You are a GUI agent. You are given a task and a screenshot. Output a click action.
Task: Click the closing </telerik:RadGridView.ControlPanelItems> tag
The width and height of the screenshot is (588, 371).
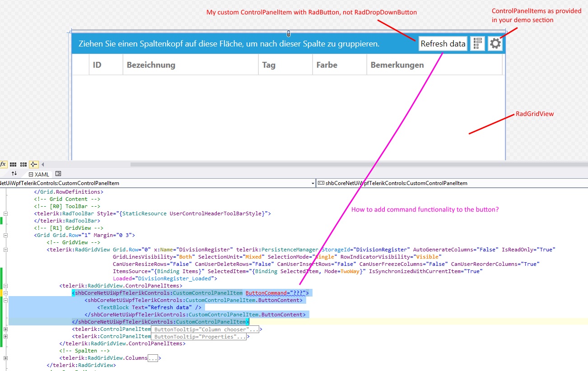pos(122,343)
